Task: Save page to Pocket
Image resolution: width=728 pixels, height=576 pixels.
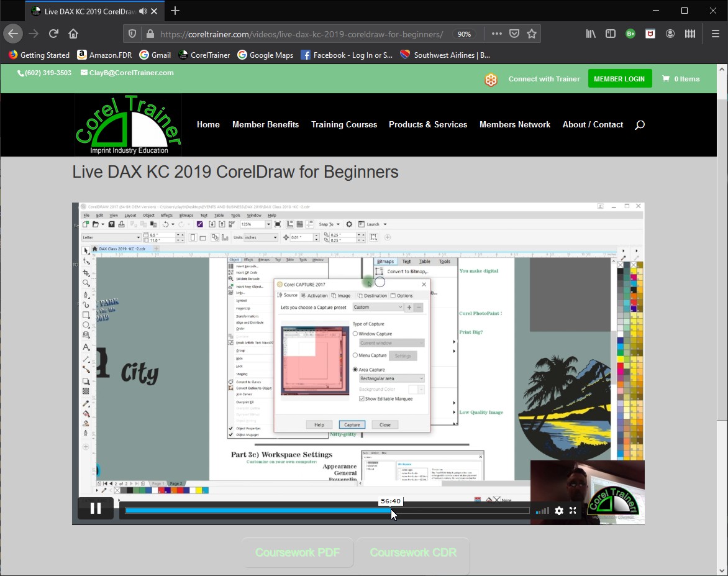Action: (514, 34)
